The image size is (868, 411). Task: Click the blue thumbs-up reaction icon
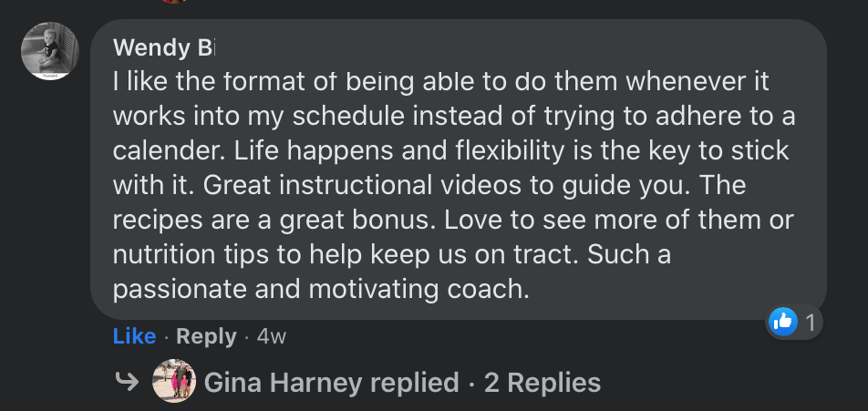pos(782,322)
